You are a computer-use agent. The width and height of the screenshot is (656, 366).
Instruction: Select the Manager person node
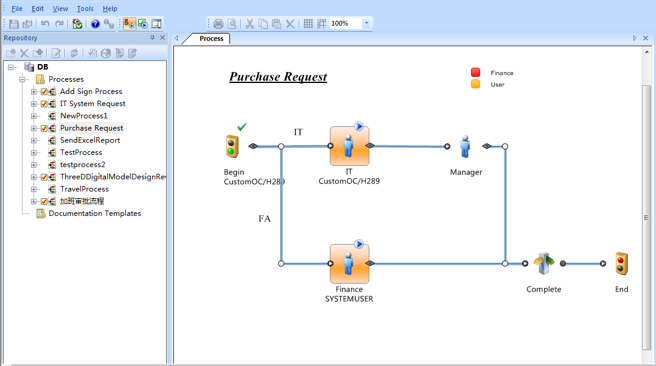click(x=465, y=146)
